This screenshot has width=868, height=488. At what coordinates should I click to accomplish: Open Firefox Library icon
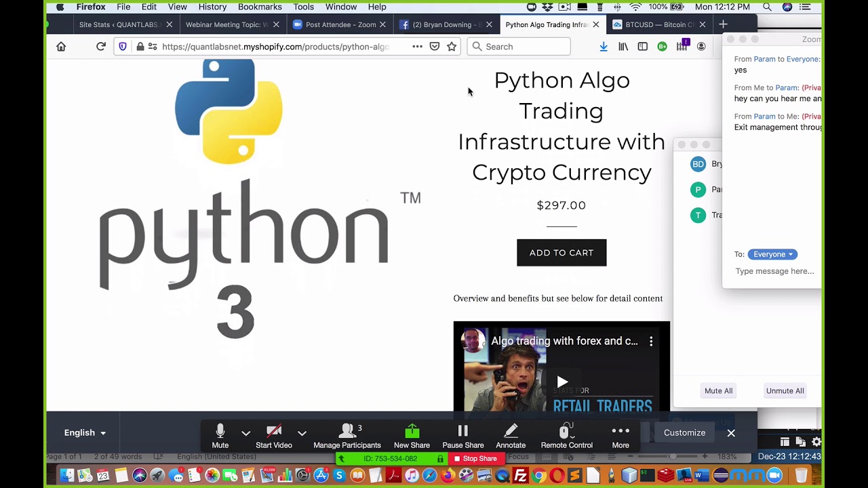point(623,47)
